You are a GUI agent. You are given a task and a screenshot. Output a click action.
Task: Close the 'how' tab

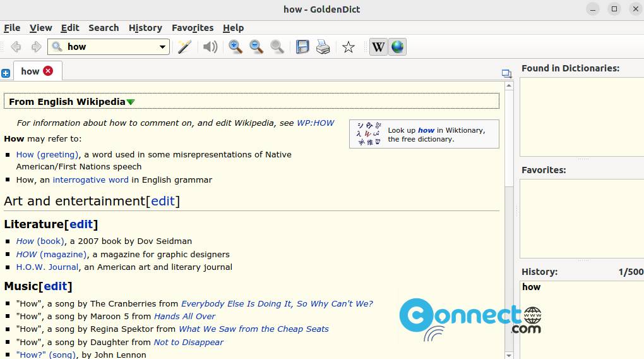coord(48,71)
